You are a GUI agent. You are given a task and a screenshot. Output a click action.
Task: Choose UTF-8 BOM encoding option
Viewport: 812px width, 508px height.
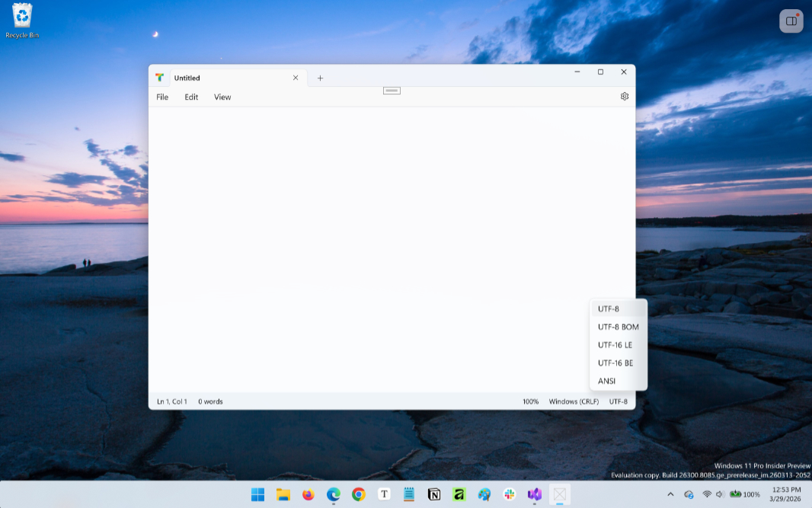618,327
